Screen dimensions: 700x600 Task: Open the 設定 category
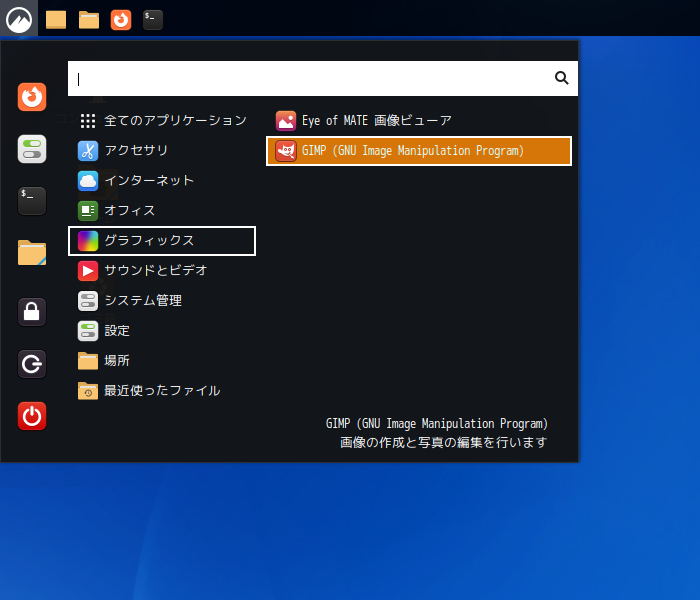[x=162, y=331]
